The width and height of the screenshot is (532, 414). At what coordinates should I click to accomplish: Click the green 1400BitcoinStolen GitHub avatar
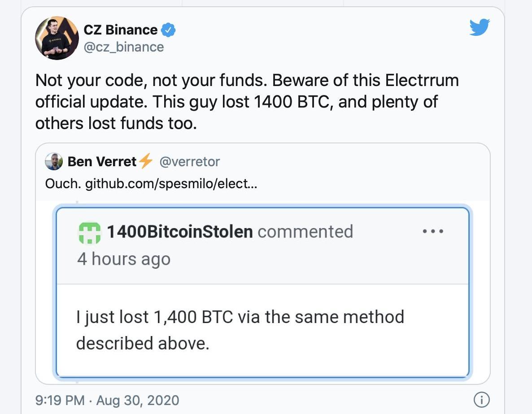coord(90,233)
